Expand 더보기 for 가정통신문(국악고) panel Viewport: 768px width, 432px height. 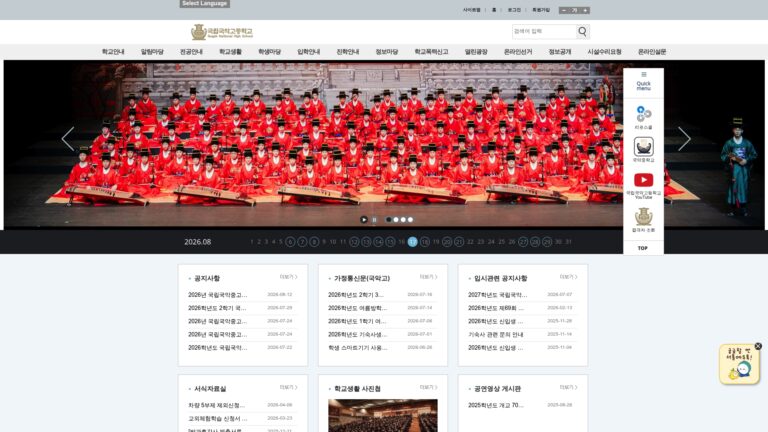coord(429,277)
